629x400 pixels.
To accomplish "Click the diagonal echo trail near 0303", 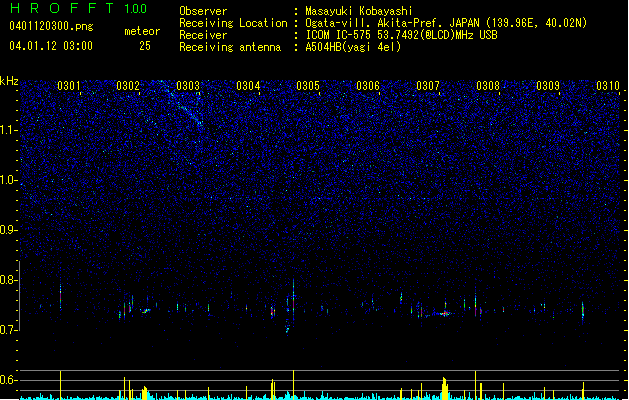I will (x=183, y=104).
